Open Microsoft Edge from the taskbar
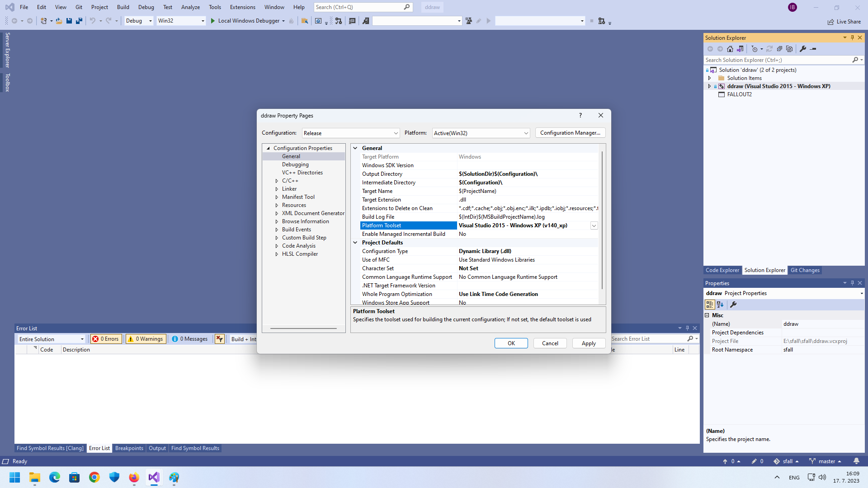 [54, 477]
